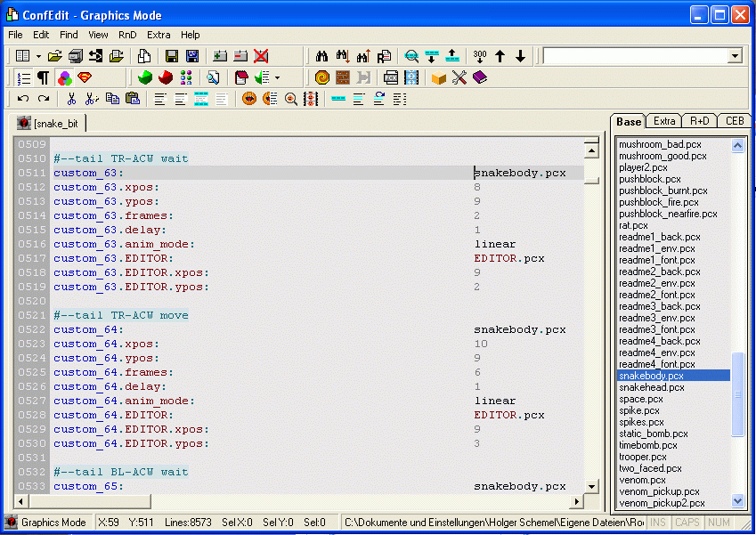756x535 pixels.
Task: Click the red X delete icon
Action: [x=261, y=56]
